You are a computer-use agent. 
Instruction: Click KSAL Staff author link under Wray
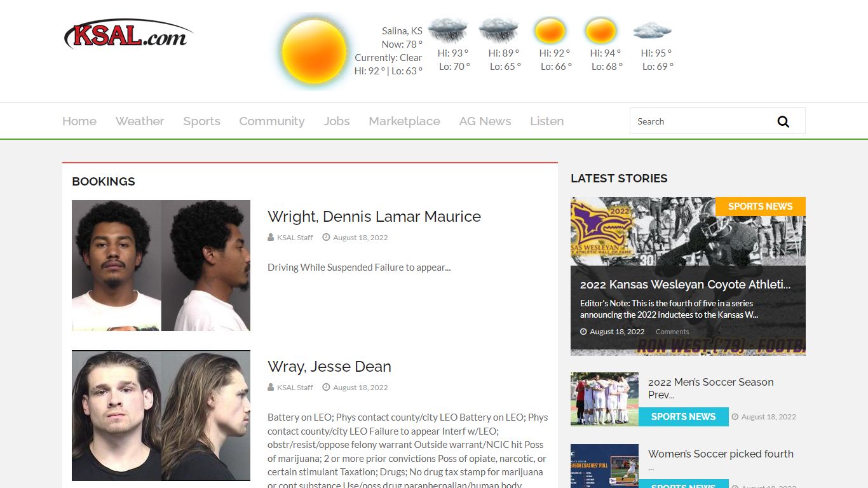click(295, 388)
